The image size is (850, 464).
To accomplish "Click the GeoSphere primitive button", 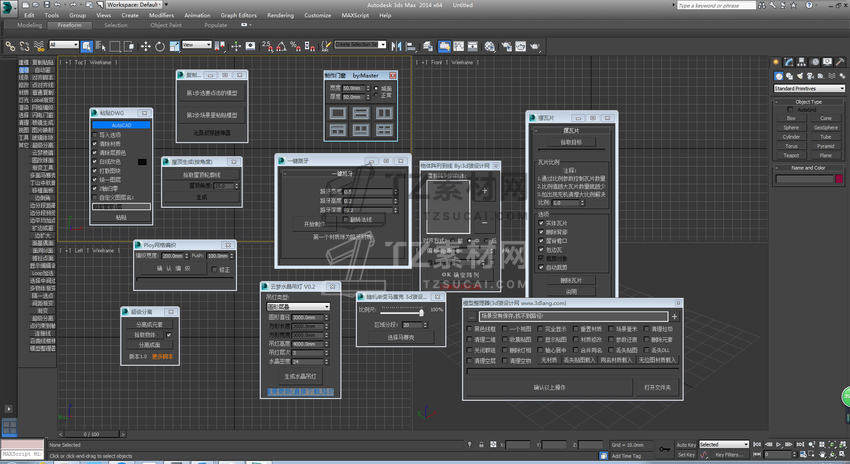I will (826, 127).
